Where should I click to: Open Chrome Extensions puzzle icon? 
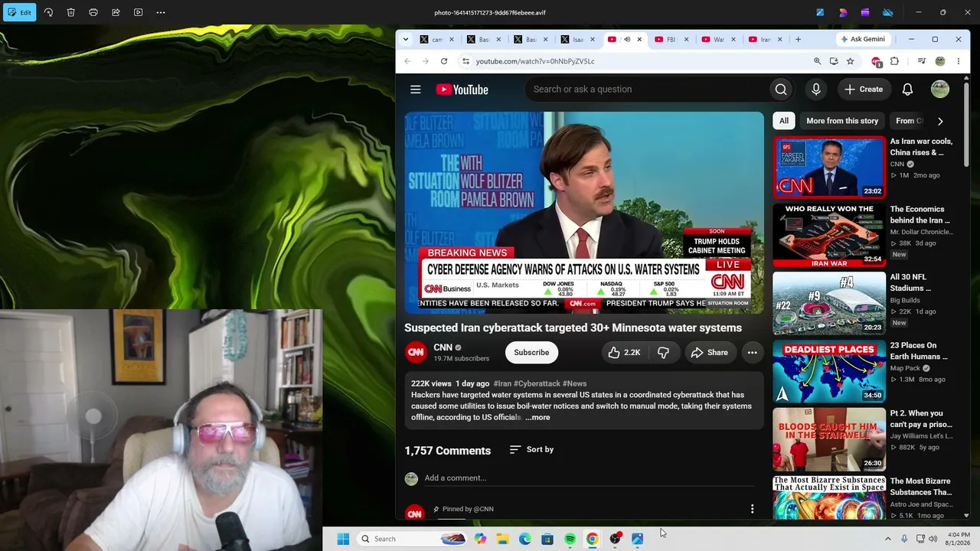point(894,61)
